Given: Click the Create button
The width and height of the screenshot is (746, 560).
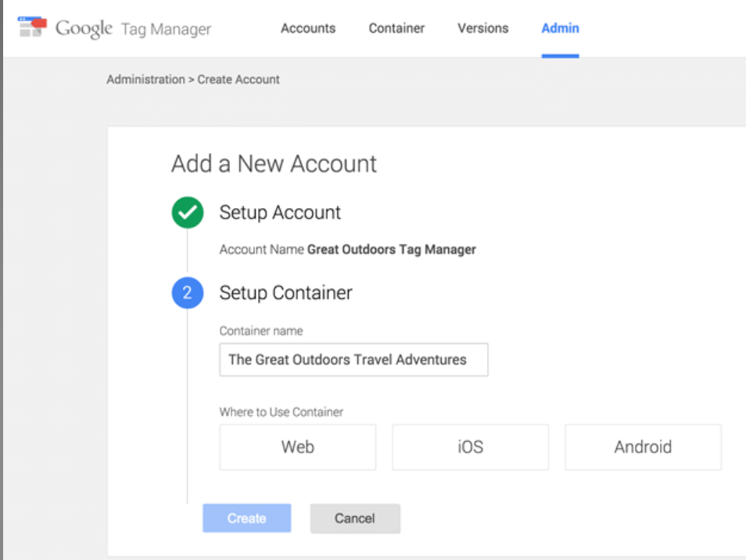Looking at the screenshot, I should tap(246, 518).
